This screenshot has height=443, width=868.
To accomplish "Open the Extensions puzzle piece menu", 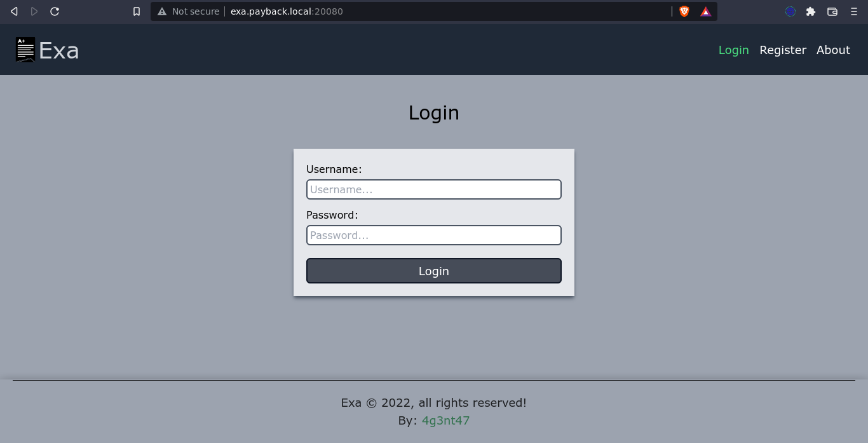I will 811,11.
